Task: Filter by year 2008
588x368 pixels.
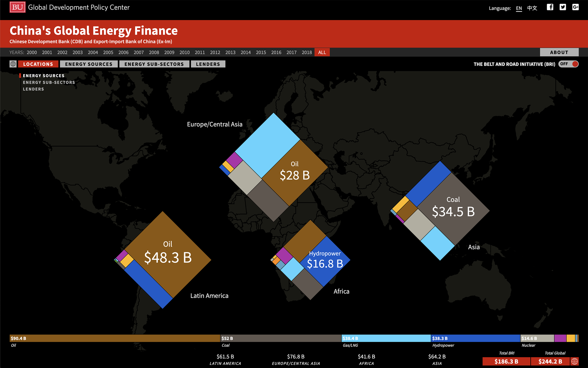Action: [x=154, y=52]
